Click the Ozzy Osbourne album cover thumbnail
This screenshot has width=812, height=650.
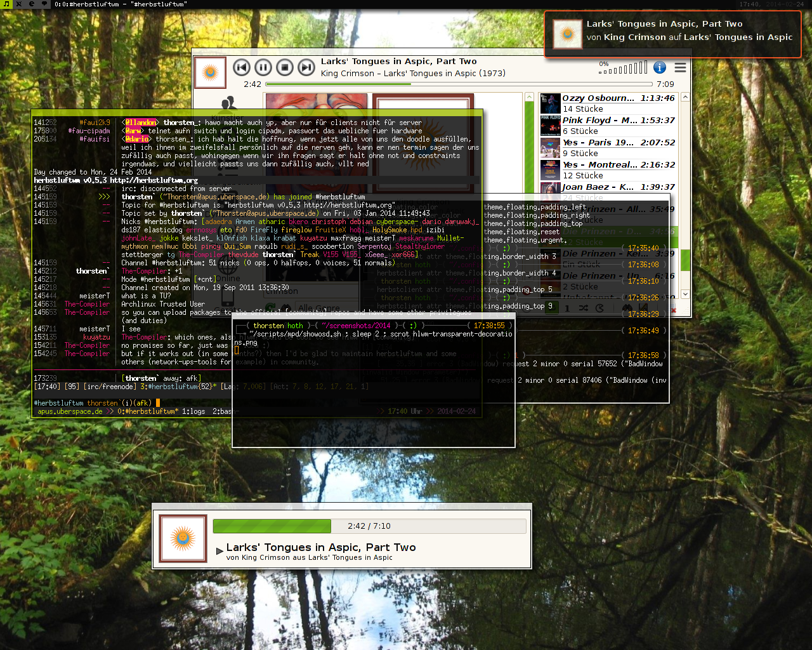[x=550, y=103]
